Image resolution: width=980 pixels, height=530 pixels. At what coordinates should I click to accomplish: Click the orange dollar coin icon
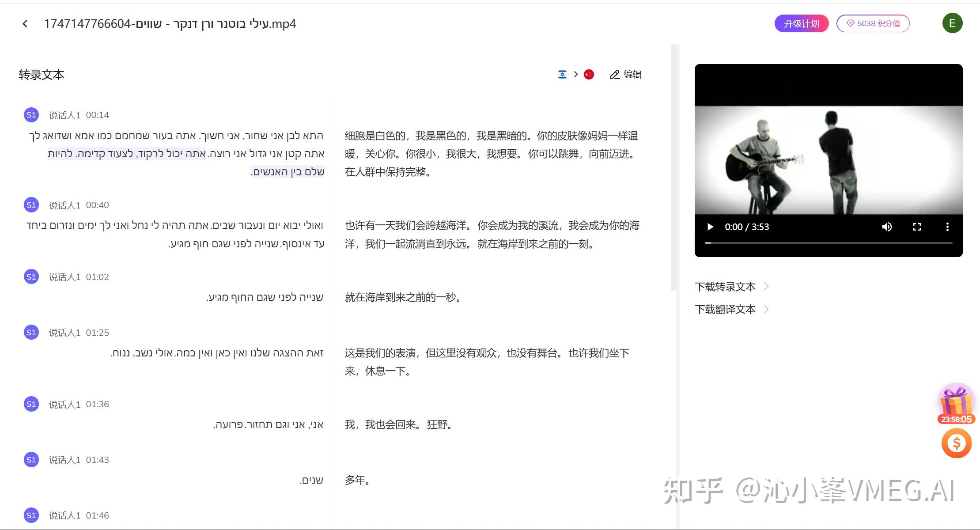[x=956, y=443]
